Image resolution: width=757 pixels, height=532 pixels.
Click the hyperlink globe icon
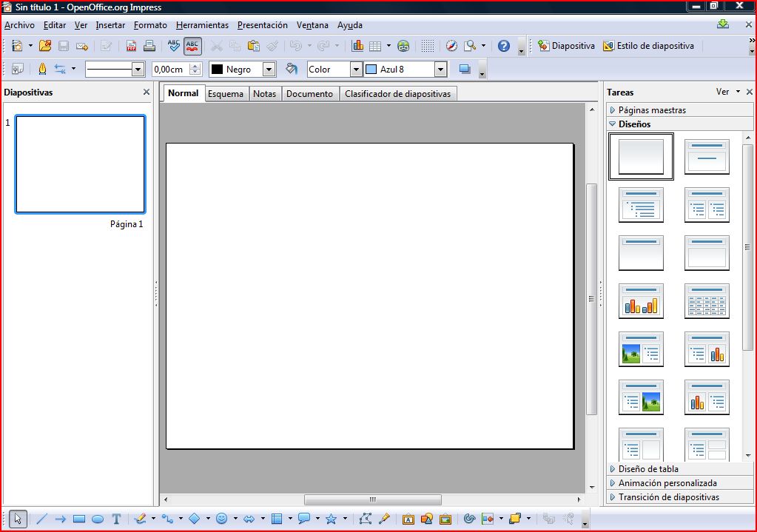click(403, 46)
